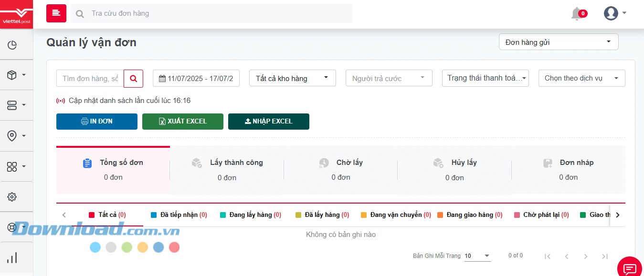Screen dimensions: 644x276
Task: Switch to the 'Chờ lấy' tab
Action: point(340,169)
